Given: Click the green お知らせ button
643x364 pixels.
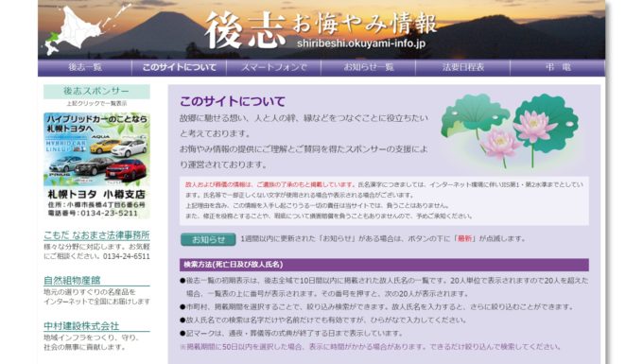Looking at the screenshot, I should click(x=208, y=239).
